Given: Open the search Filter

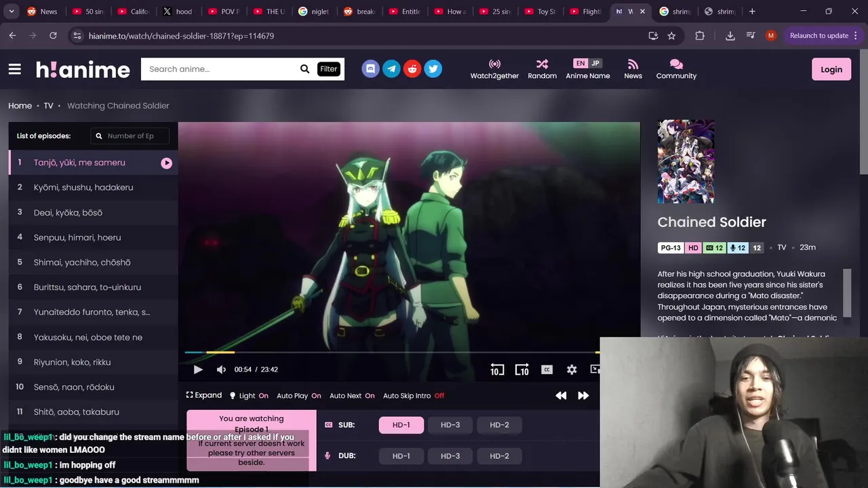Looking at the screenshot, I should click(x=329, y=69).
